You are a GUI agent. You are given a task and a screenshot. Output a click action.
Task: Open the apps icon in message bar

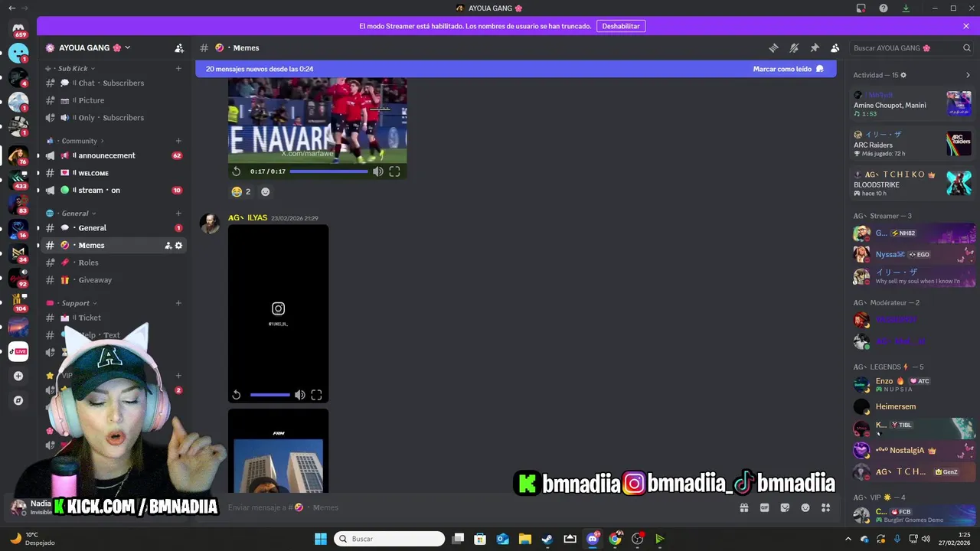tap(826, 507)
